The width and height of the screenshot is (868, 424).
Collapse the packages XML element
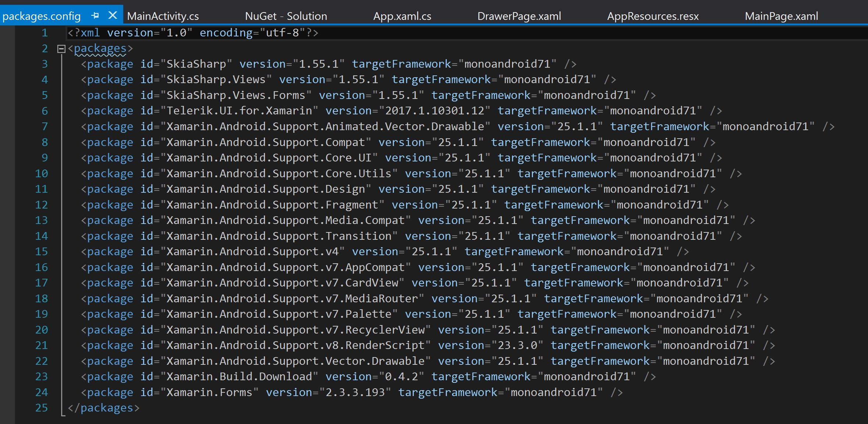tap(61, 49)
